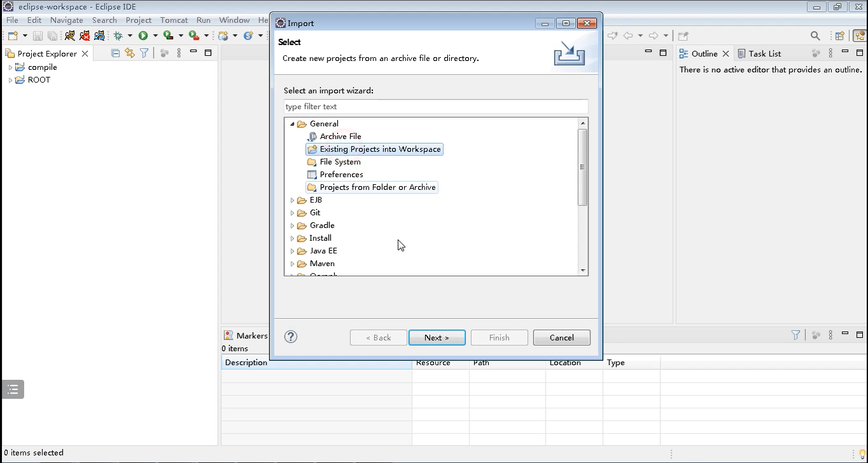Open the Markers view filter icon
The width and height of the screenshot is (868, 463).
point(796,335)
